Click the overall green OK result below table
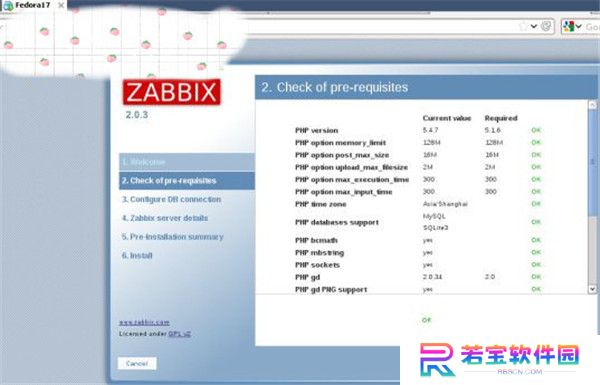Image resolution: width=600 pixels, height=385 pixels. (x=426, y=320)
